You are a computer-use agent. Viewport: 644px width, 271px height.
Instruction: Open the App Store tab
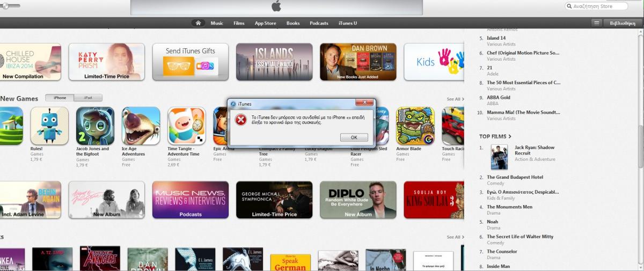pos(266,23)
